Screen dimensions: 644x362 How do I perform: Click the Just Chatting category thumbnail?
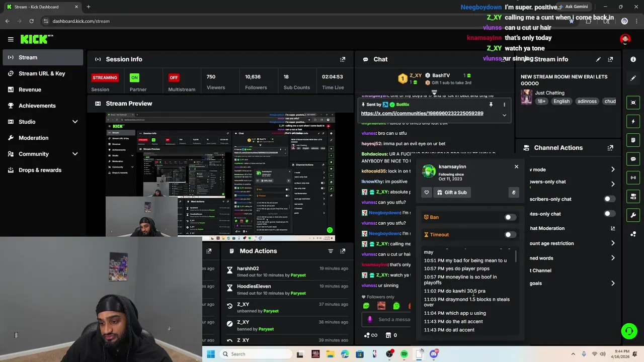[526, 97]
